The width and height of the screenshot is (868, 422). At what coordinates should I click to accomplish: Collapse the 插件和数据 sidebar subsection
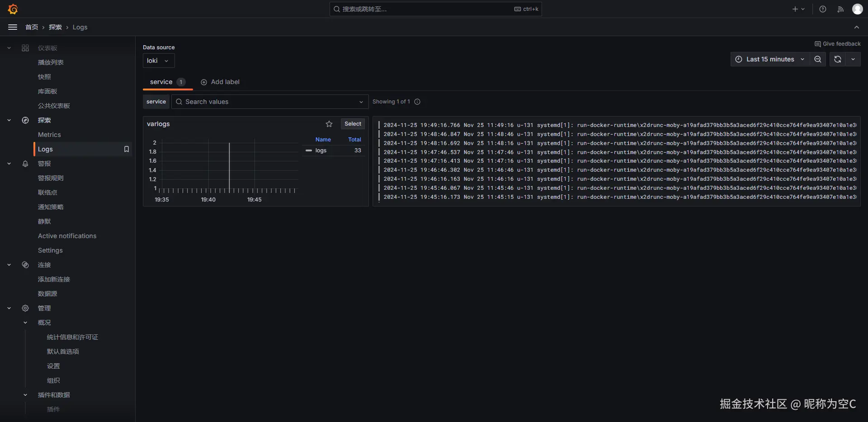[x=25, y=395]
